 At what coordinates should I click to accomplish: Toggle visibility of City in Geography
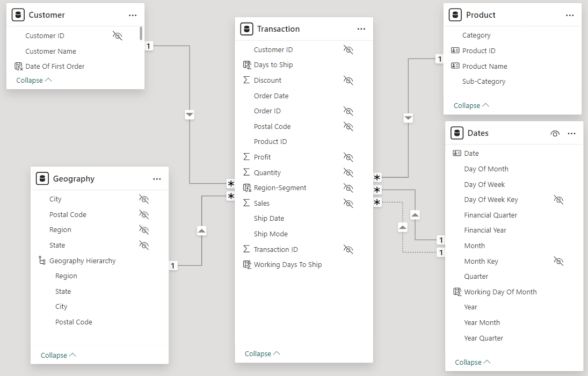(x=144, y=199)
